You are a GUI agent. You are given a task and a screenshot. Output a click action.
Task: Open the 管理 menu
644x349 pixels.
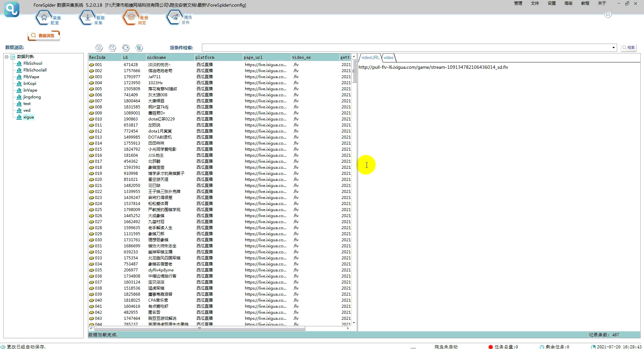pyautogui.click(x=518, y=3)
